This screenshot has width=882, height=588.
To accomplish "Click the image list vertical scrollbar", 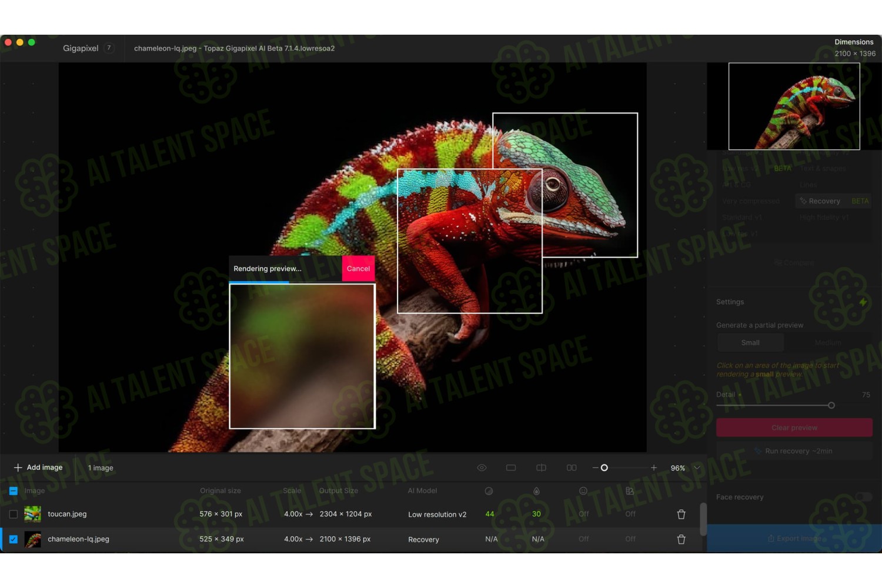I will 703,519.
